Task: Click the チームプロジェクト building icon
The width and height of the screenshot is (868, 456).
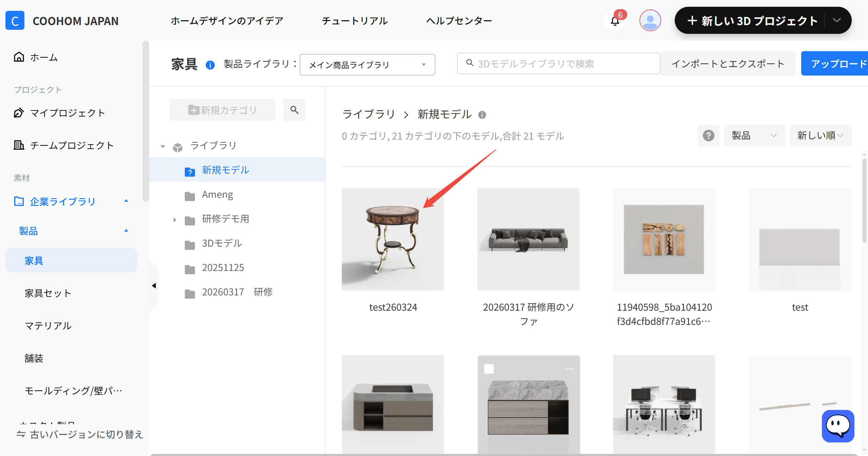Action: tap(19, 145)
